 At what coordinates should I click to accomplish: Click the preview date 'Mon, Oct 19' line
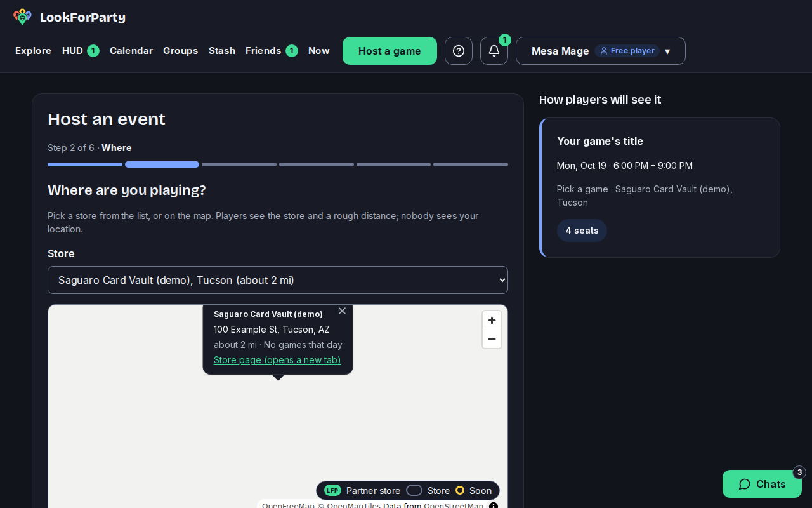pyautogui.click(x=625, y=166)
